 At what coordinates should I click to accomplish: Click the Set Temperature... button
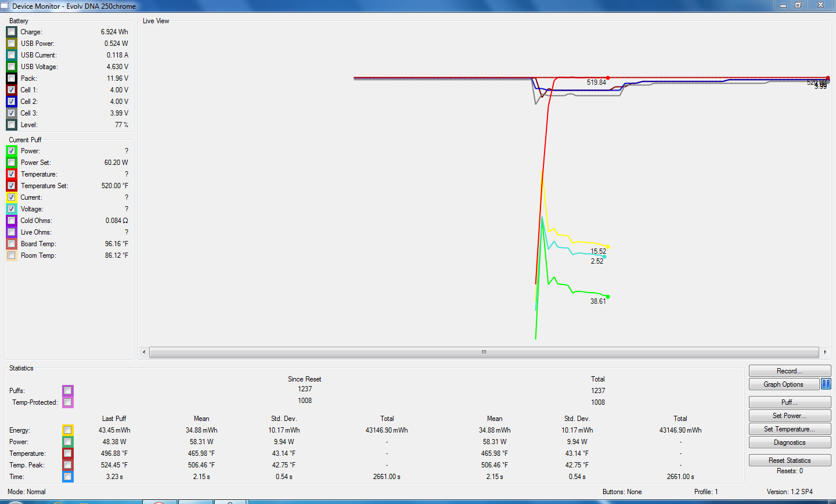tap(789, 429)
